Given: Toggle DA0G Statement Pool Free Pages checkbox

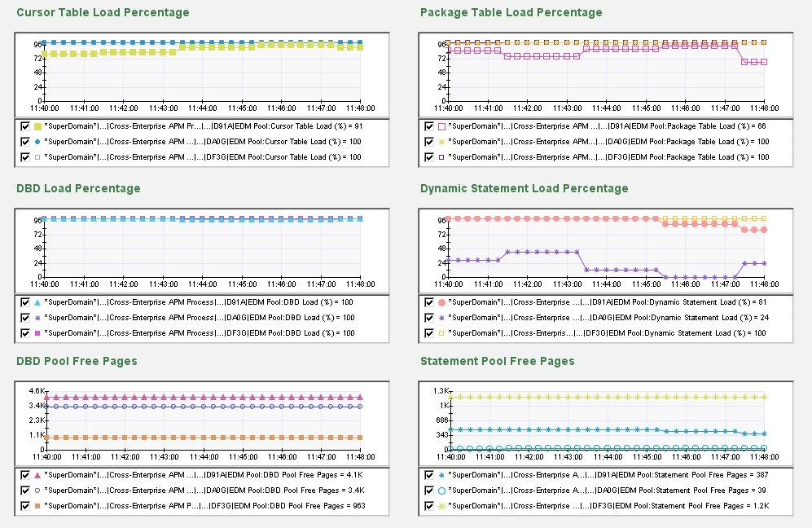Looking at the screenshot, I should click(428, 491).
